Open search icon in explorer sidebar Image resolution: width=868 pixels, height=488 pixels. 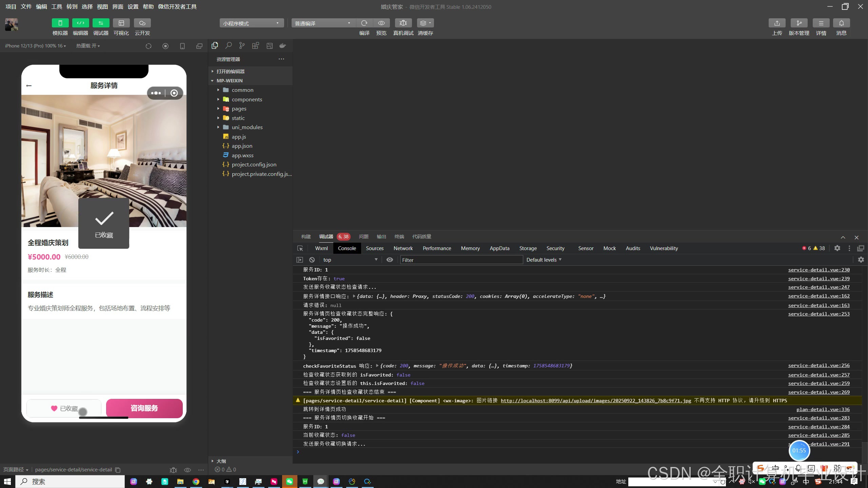229,45
